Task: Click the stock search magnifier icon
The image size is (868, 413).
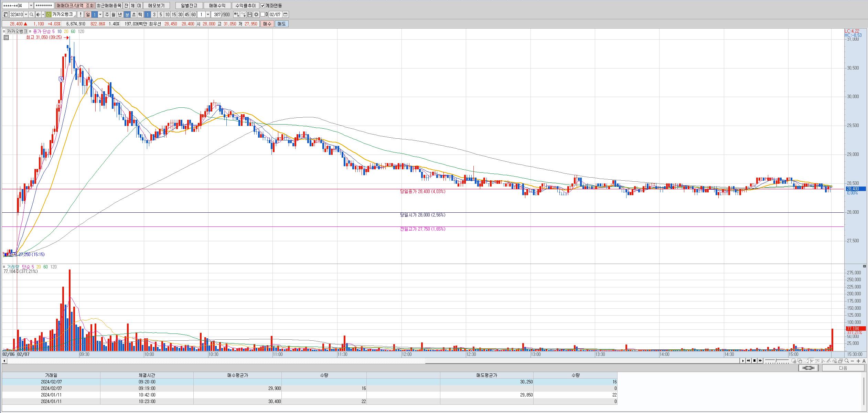Action: pos(31,14)
